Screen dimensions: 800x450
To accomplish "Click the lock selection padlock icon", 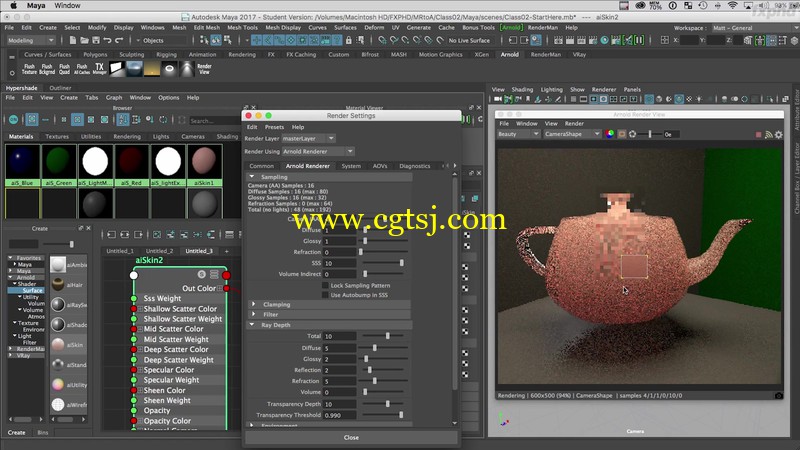I will tap(349, 40).
